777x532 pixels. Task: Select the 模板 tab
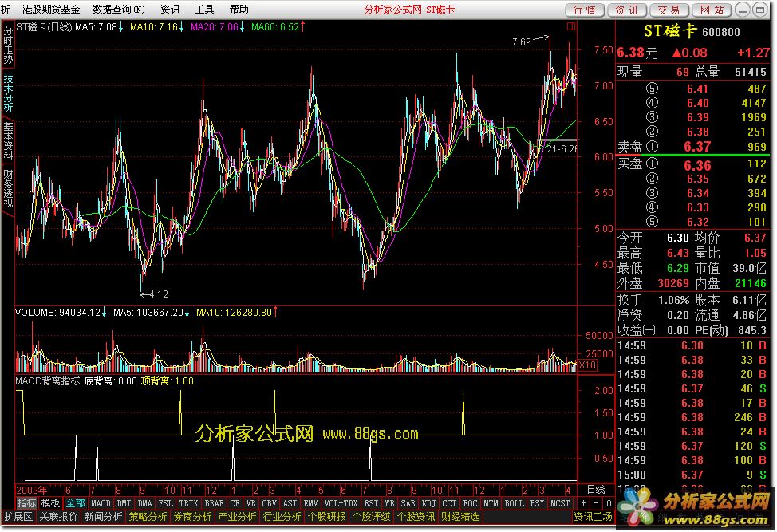click(50, 503)
